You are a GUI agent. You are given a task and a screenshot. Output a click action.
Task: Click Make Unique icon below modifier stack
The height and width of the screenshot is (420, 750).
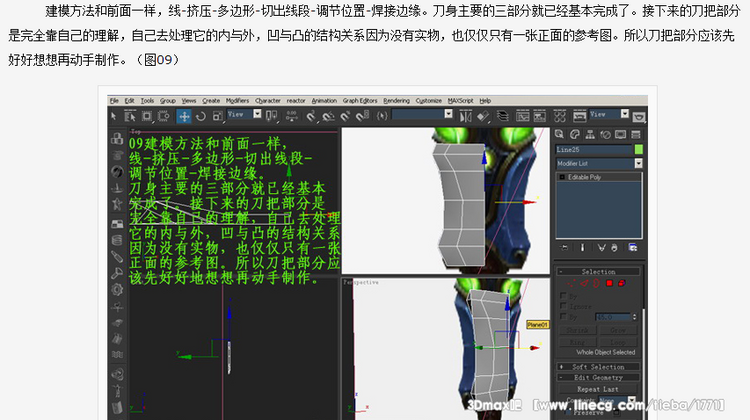(601, 247)
